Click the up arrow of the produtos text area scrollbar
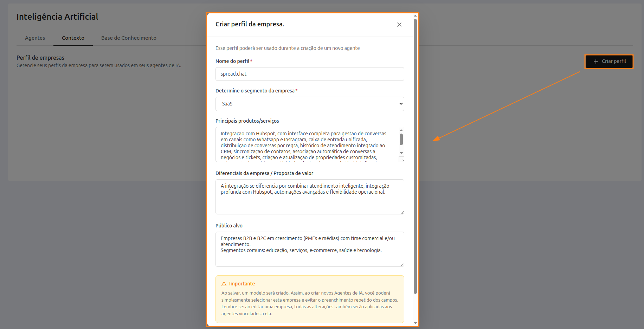The width and height of the screenshot is (644, 329). (401, 130)
